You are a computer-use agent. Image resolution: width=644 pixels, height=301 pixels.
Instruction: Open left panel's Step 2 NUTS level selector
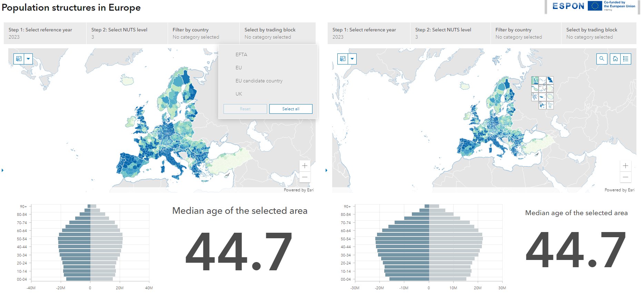[x=127, y=33]
